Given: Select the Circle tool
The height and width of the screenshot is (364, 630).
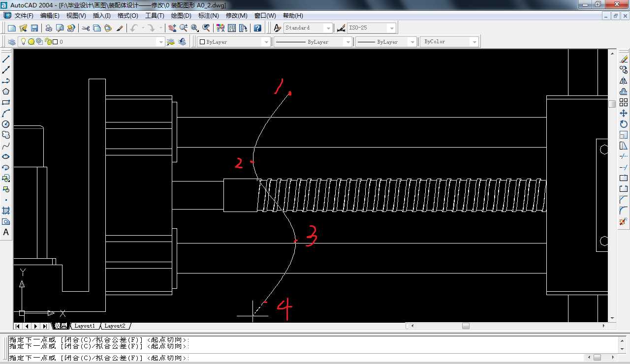Looking at the screenshot, I should (x=6, y=124).
